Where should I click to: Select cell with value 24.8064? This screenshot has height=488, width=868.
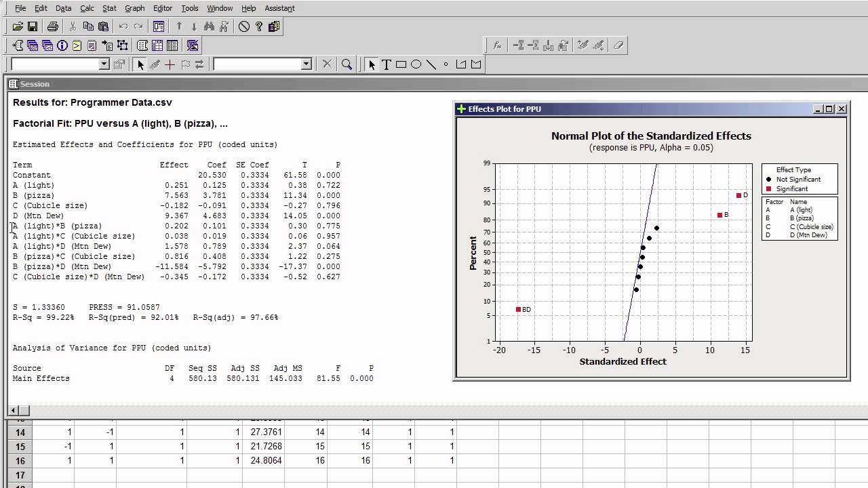(x=264, y=461)
